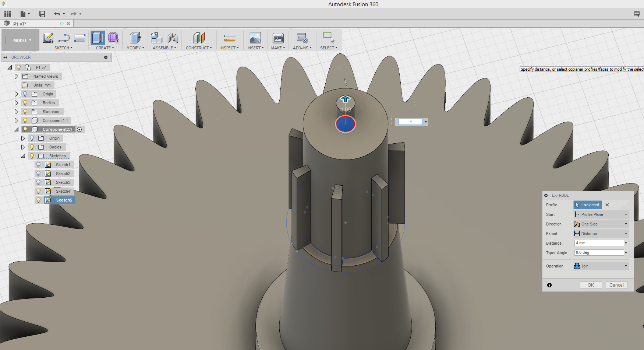Toggle visibility of top-level Origin folder
This screenshot has height=350, width=644.
pyautogui.click(x=25, y=94)
